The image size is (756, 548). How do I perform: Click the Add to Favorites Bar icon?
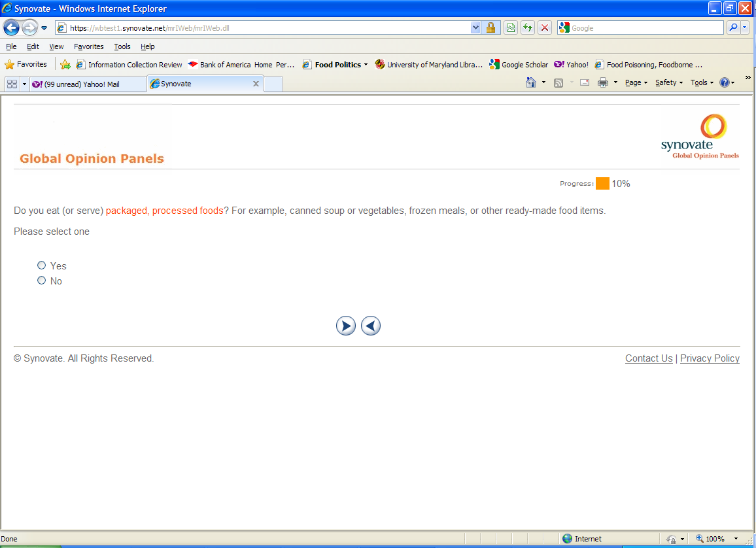tap(65, 65)
